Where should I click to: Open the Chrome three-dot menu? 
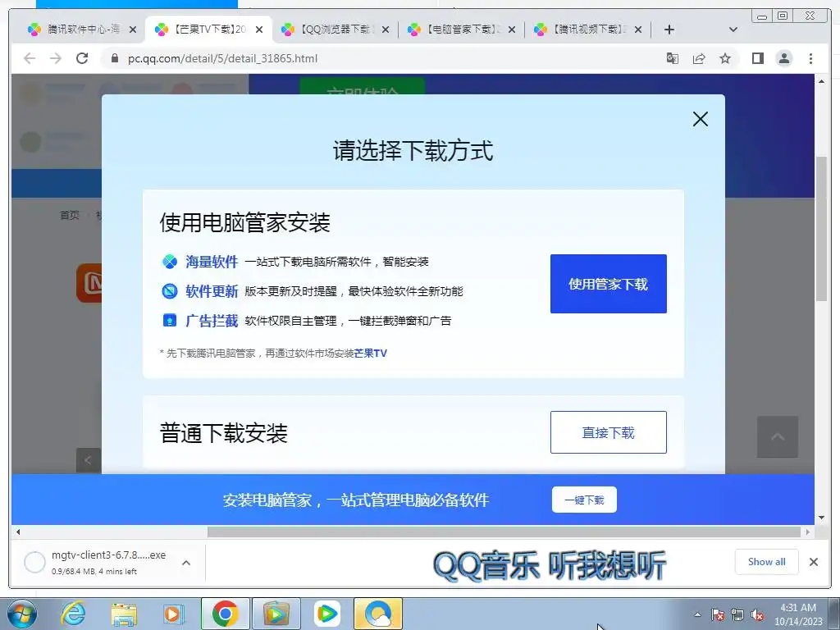(810, 58)
